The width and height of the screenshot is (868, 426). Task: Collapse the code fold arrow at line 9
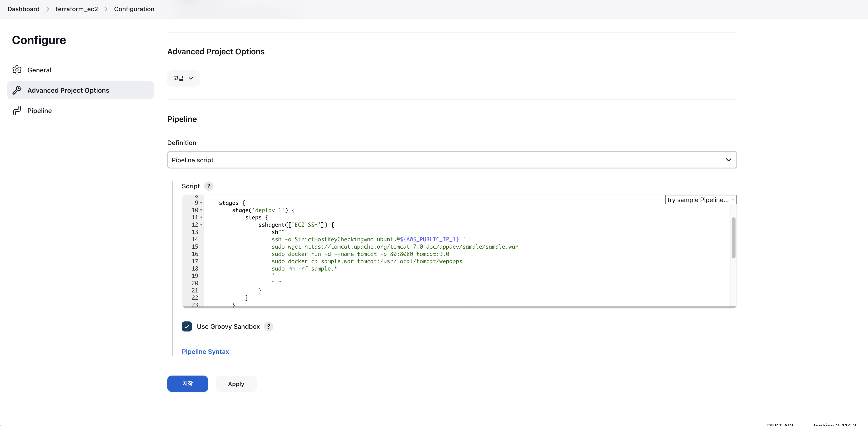pos(201,203)
